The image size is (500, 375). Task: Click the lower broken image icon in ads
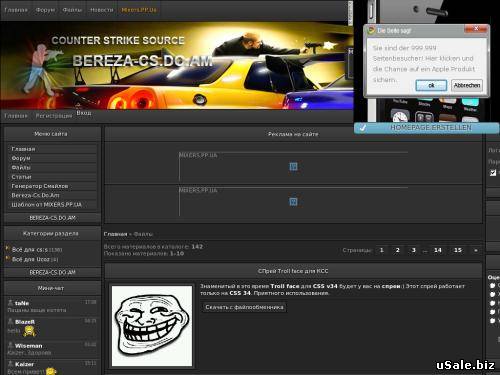click(x=293, y=202)
